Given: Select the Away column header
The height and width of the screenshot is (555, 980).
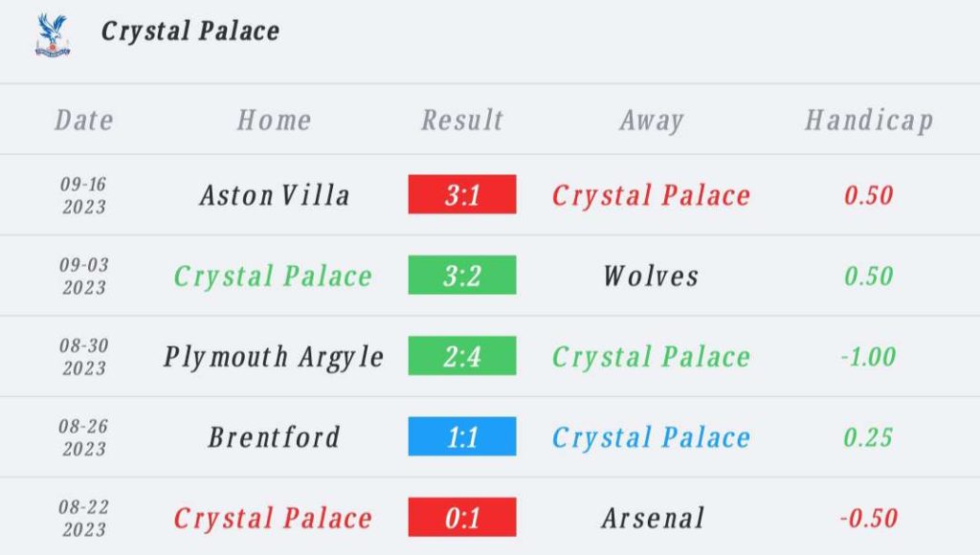Looking at the screenshot, I should coord(651,120).
